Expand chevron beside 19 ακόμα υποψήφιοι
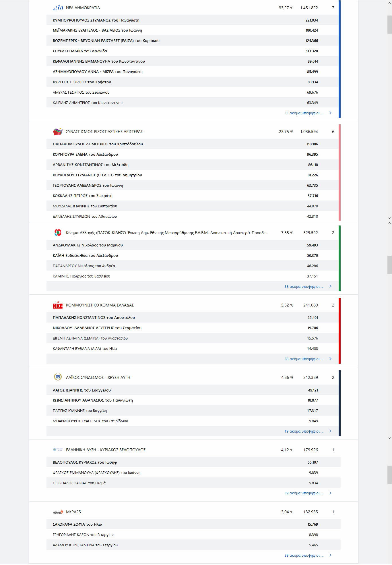The height and width of the screenshot is (565, 392). pos(331,431)
